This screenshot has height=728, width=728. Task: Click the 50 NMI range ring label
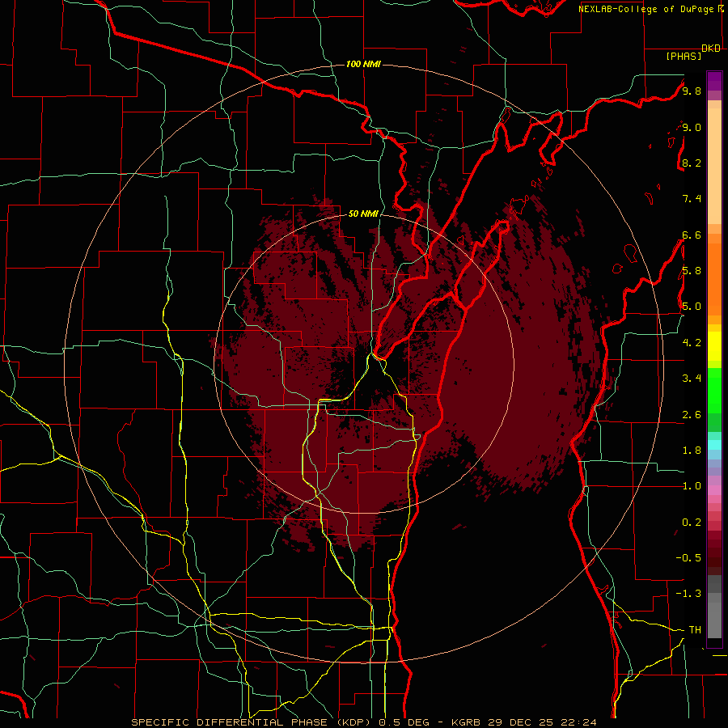(x=363, y=214)
